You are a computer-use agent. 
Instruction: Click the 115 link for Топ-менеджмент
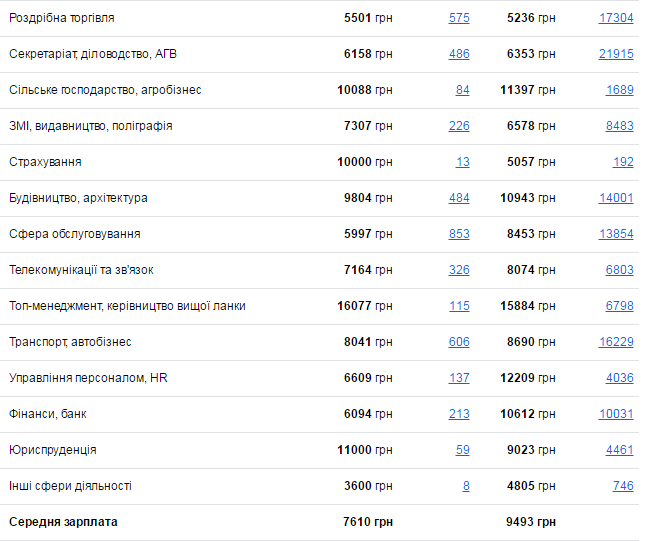pyautogui.click(x=459, y=306)
